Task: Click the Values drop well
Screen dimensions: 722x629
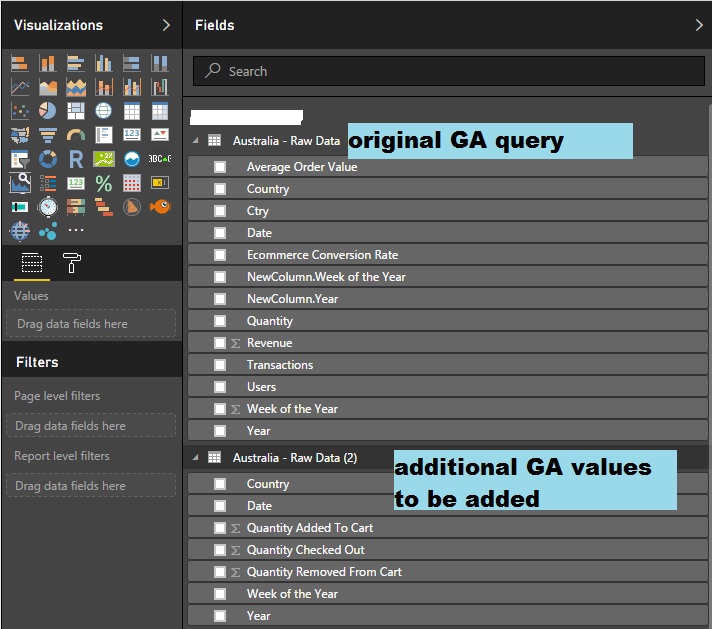Action: (x=91, y=324)
